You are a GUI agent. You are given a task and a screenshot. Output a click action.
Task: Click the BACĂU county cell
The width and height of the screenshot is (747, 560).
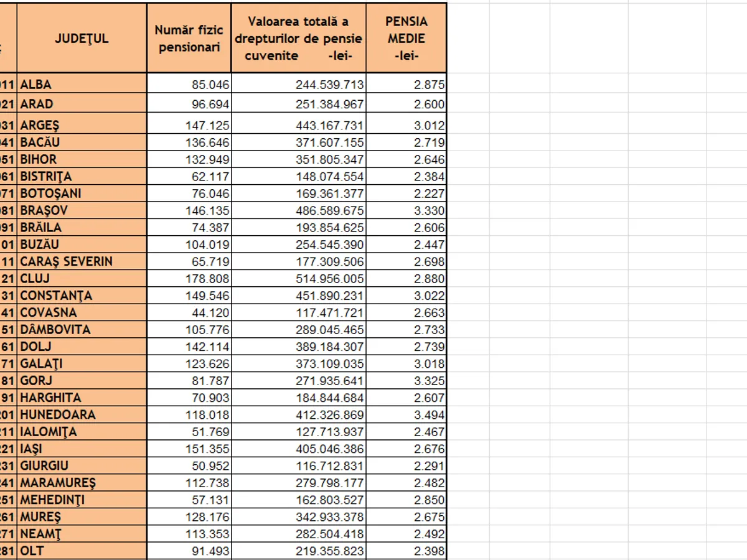point(82,142)
